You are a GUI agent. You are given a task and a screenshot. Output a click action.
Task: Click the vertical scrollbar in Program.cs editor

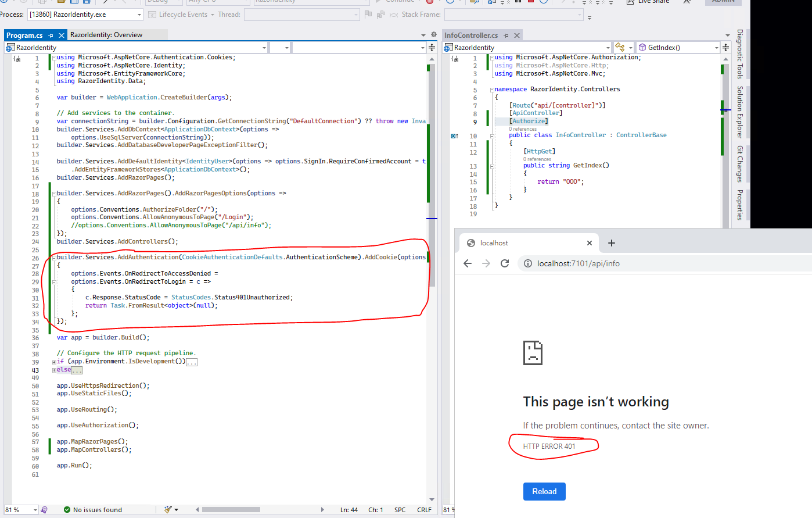click(432, 176)
